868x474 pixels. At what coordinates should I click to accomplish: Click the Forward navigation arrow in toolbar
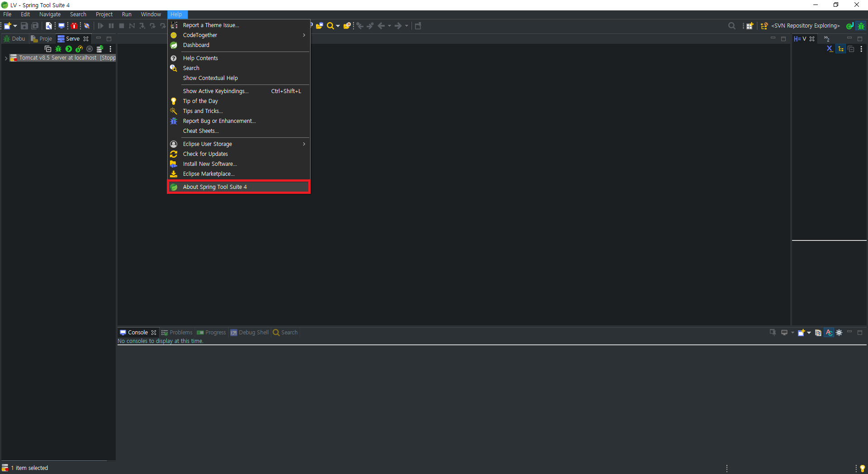click(x=398, y=26)
